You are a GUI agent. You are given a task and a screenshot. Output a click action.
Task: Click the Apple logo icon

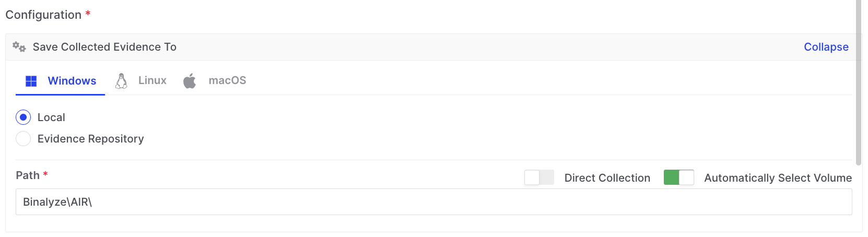point(190,81)
